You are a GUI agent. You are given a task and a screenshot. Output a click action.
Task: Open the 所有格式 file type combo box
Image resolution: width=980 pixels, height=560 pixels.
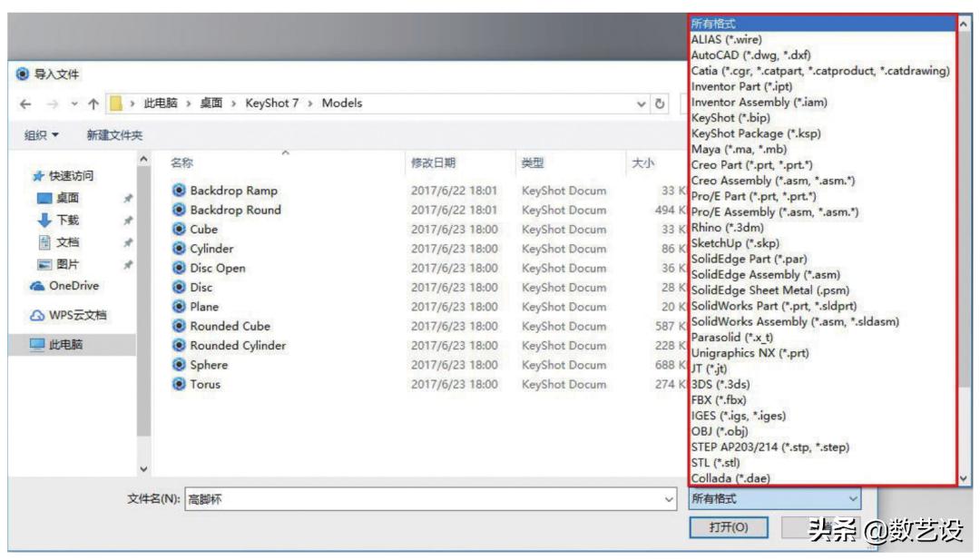(773, 499)
